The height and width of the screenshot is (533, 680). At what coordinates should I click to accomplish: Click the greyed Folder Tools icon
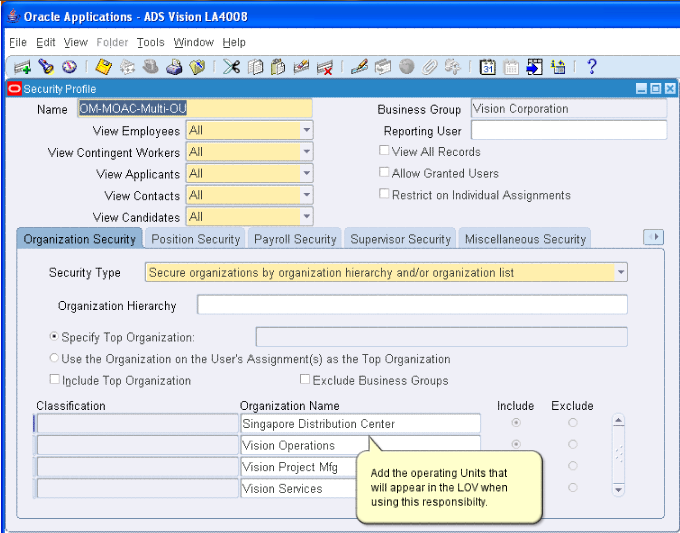(x=453, y=67)
